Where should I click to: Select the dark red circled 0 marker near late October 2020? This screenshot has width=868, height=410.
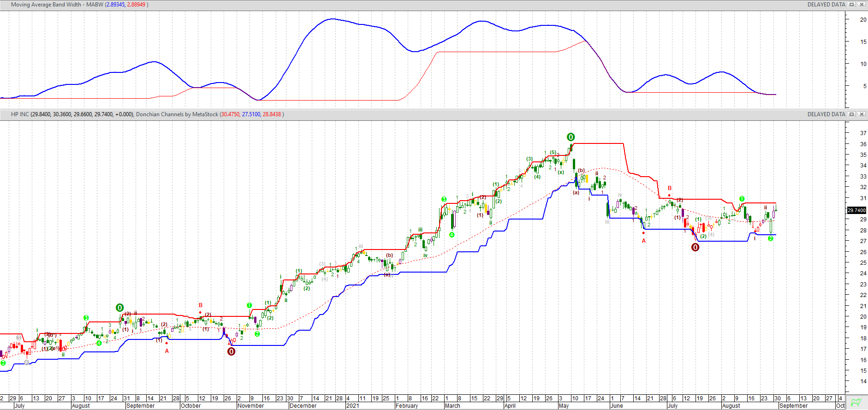coord(231,351)
